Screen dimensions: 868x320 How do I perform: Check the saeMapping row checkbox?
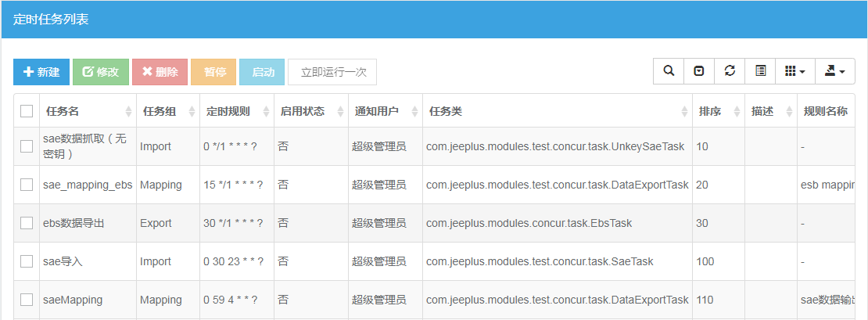click(x=27, y=300)
